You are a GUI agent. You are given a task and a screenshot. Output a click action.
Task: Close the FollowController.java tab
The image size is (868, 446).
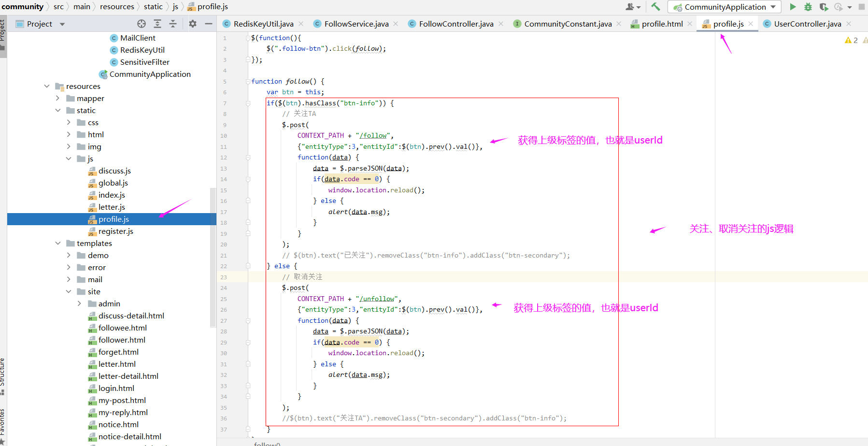501,24
